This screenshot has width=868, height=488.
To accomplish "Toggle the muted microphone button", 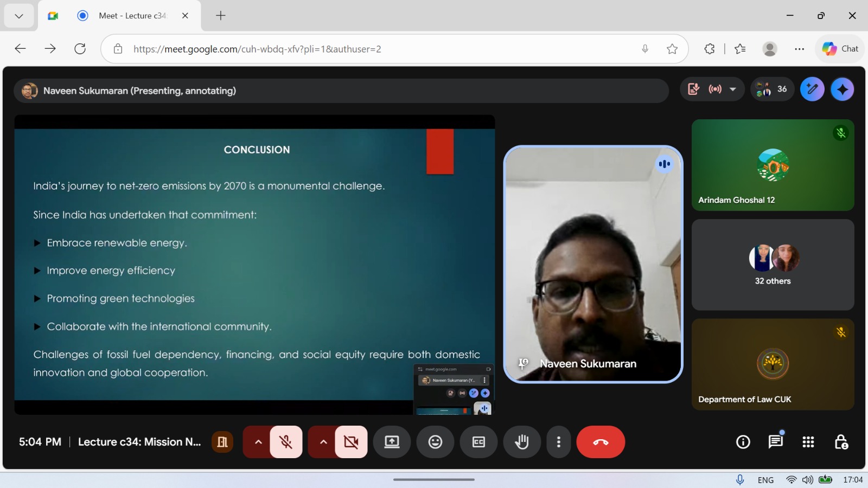I will point(286,442).
